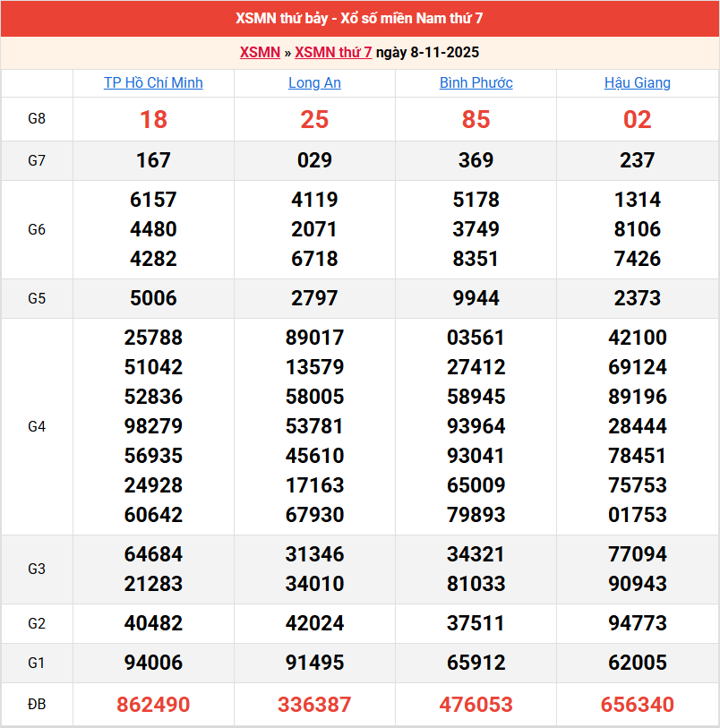Open the "XSMN thứ 7" breadcrumb link

point(333,53)
